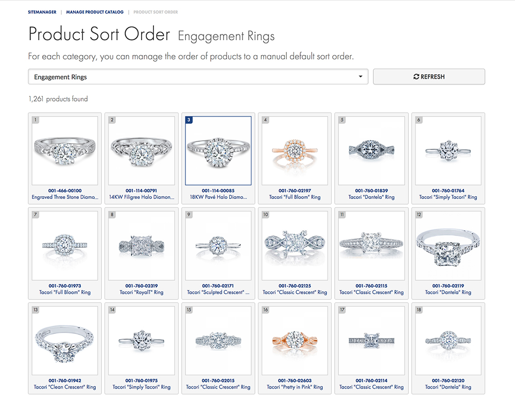Expand the caret arrow on the category selector
Screen dimensions: 515x420
(x=360, y=76)
